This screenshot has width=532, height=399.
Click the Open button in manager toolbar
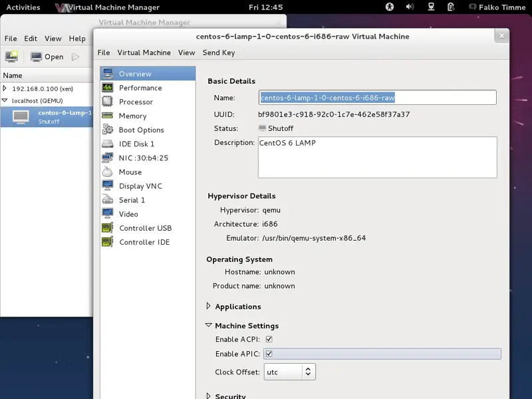click(x=47, y=57)
